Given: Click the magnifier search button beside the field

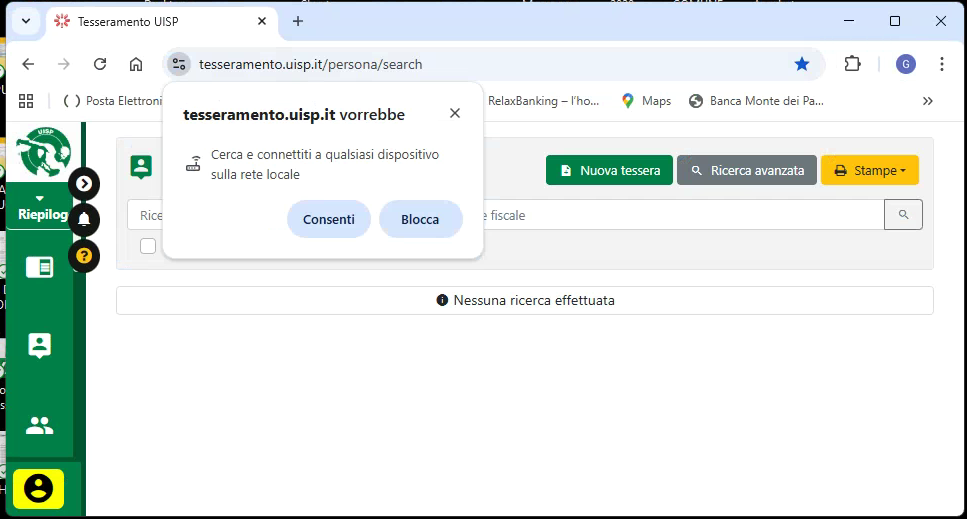Looking at the screenshot, I should coord(903,215).
